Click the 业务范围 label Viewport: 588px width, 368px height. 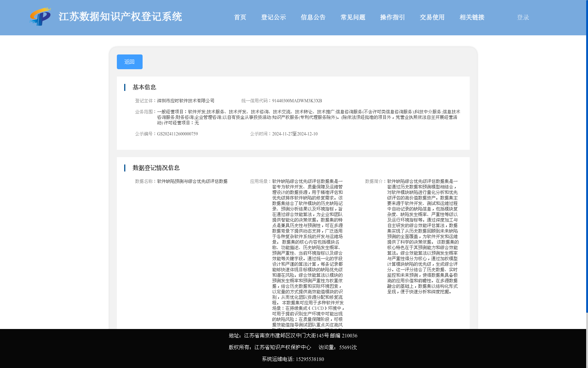point(146,112)
